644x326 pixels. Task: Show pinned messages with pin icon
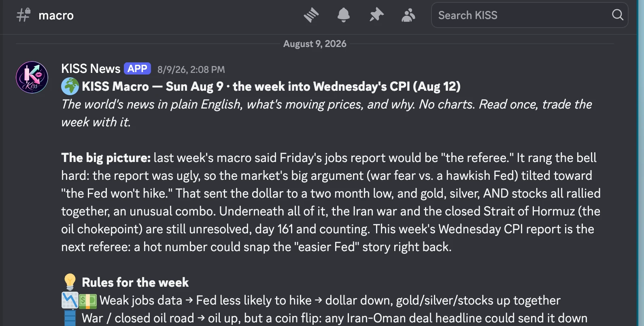[376, 15]
